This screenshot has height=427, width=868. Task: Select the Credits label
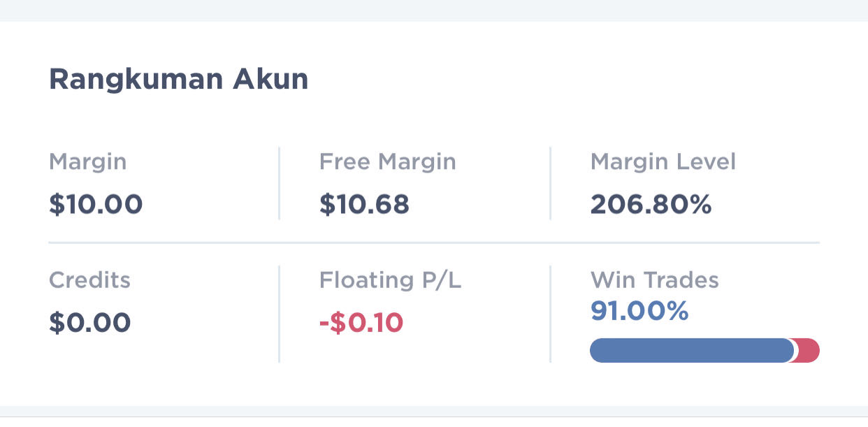tap(89, 280)
